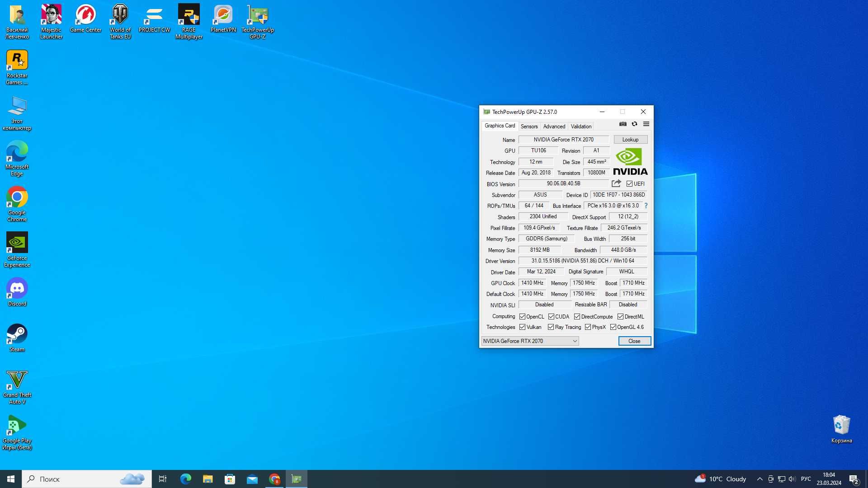Click the Lookup button
868x488 pixels.
click(630, 140)
